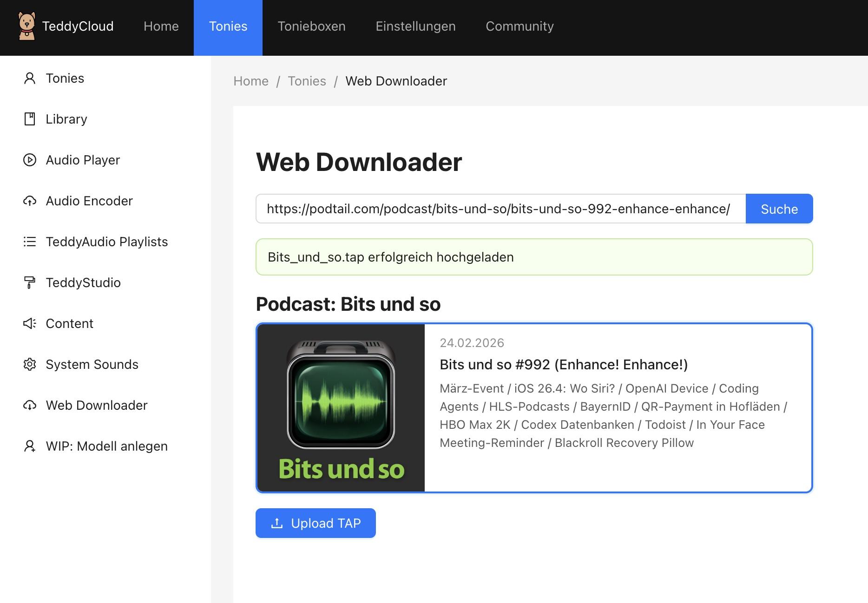Image resolution: width=868 pixels, height=603 pixels.
Task: Click the System Sounds gear icon
Action: [x=30, y=364]
